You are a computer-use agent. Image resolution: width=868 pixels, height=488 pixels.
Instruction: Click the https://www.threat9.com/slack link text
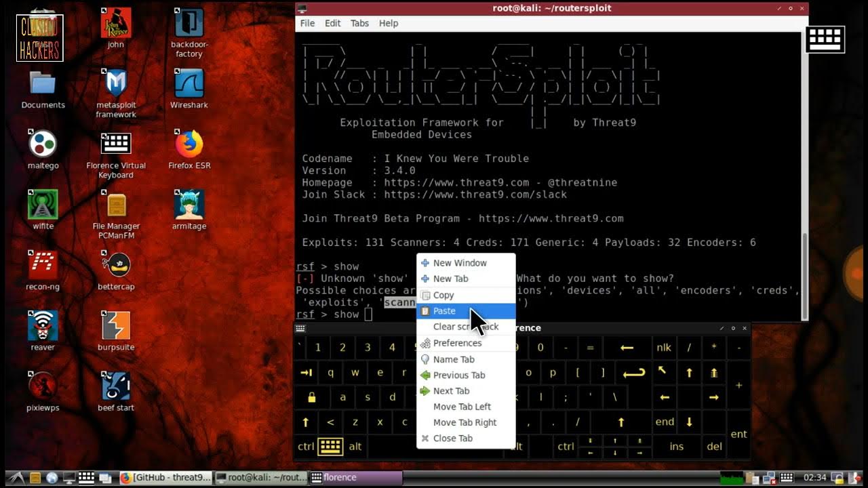click(x=475, y=195)
